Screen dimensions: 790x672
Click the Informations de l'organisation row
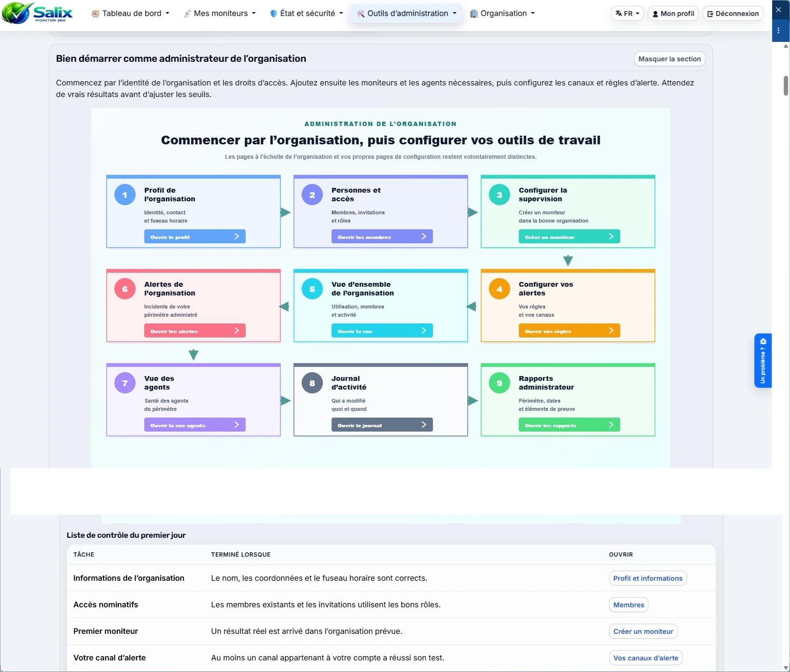click(x=391, y=578)
